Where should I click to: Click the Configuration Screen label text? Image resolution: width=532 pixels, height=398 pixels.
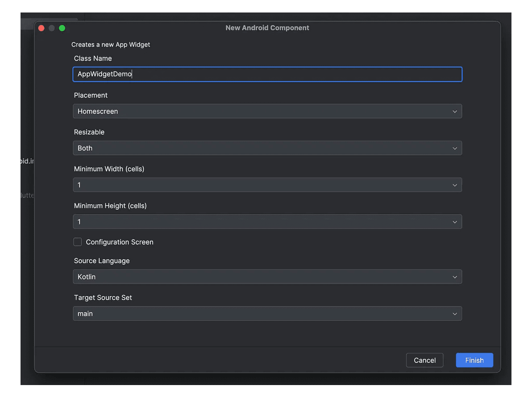point(120,242)
